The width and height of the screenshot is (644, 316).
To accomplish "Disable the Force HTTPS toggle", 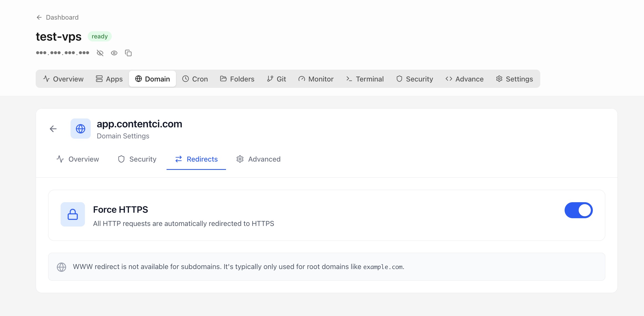I will pos(578,210).
